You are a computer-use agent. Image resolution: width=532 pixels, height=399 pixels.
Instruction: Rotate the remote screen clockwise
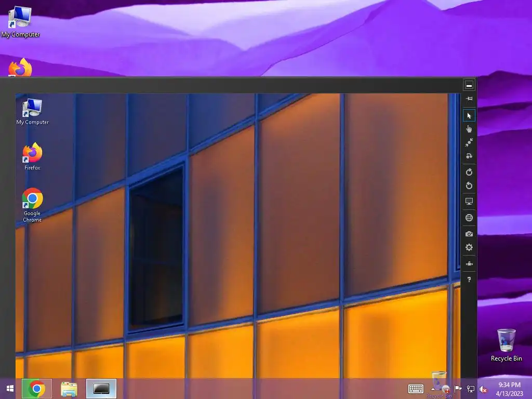(469, 172)
